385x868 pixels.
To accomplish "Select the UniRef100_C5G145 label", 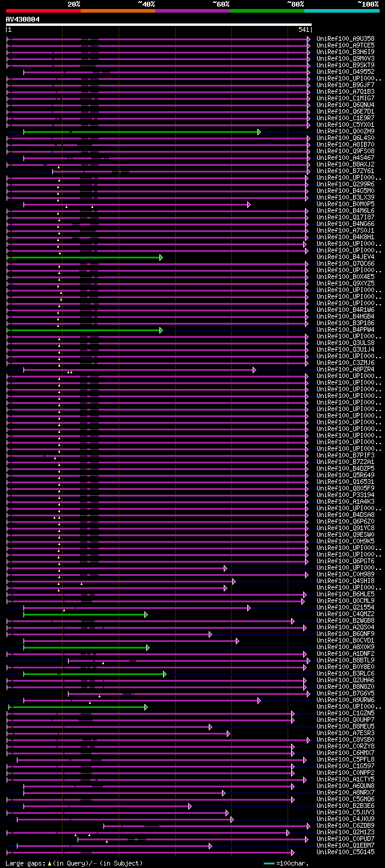I will tap(345, 852).
